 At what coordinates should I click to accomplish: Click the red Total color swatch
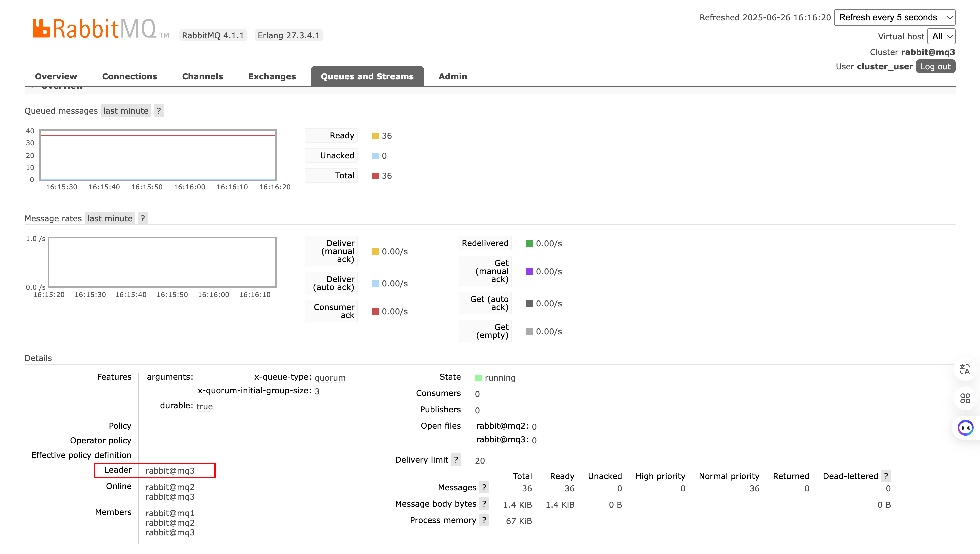tap(375, 176)
